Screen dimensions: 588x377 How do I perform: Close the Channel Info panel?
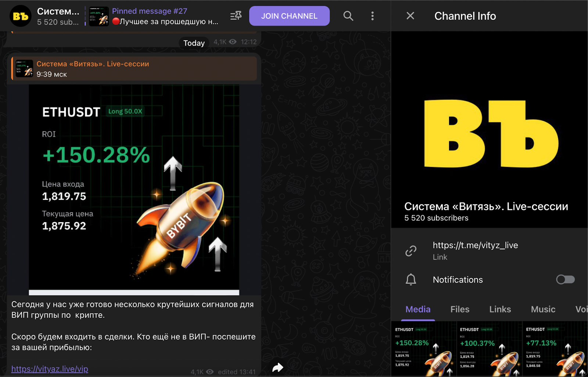(410, 16)
